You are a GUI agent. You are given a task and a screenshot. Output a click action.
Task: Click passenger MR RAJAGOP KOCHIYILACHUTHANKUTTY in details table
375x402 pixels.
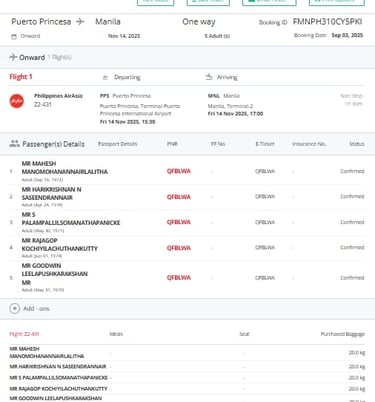point(60,244)
